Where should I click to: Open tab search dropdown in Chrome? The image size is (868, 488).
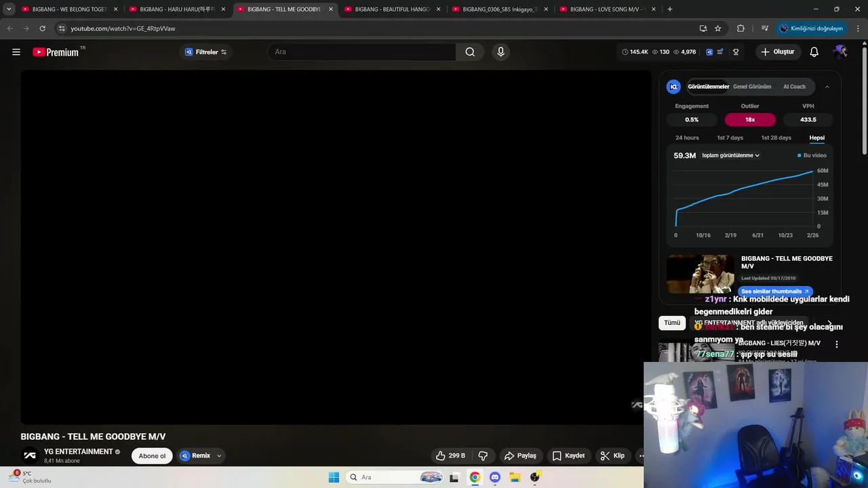click(9, 9)
